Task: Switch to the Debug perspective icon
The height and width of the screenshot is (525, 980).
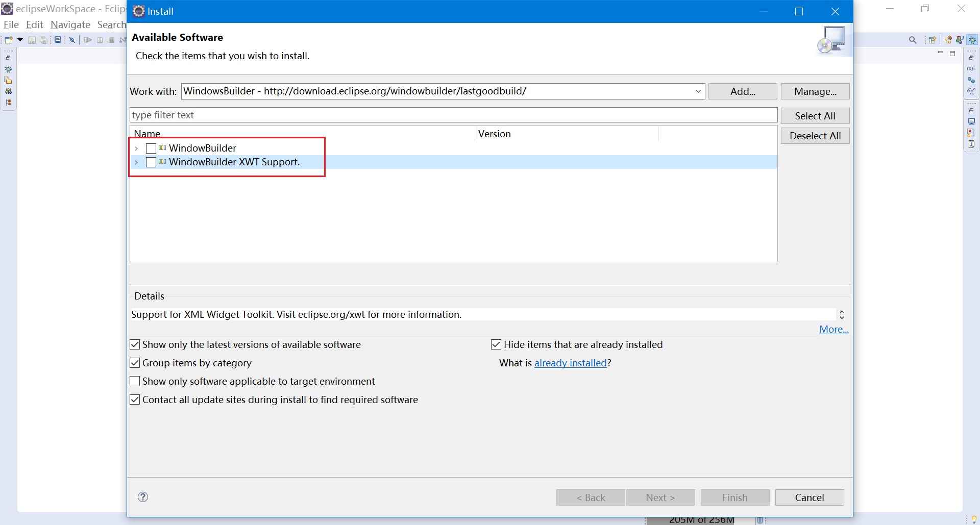Action: [973, 40]
